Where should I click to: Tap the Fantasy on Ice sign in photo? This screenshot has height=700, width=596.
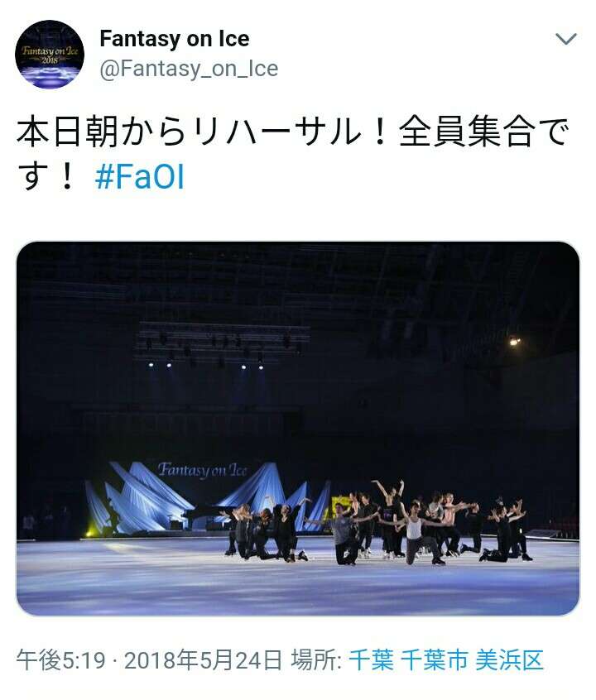coord(202,470)
